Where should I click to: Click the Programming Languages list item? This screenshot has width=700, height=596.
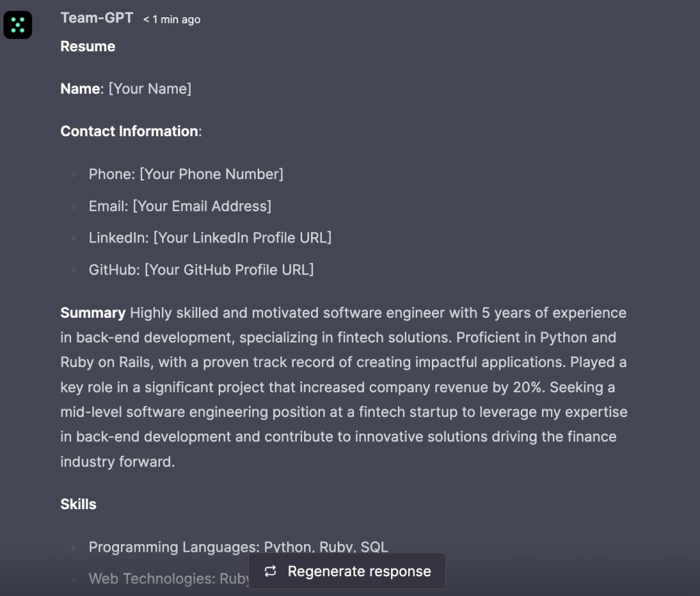point(238,547)
